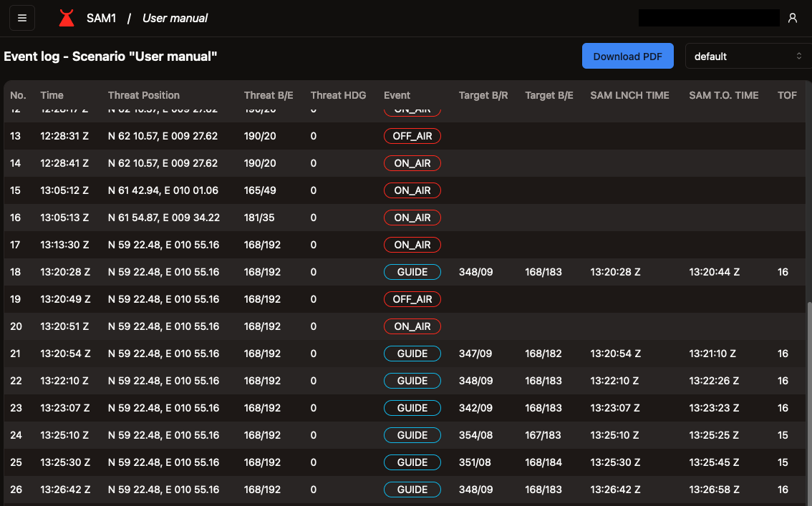Select Target B/R value 347/09
Viewport: 812px width, 506px height.
[475, 354]
